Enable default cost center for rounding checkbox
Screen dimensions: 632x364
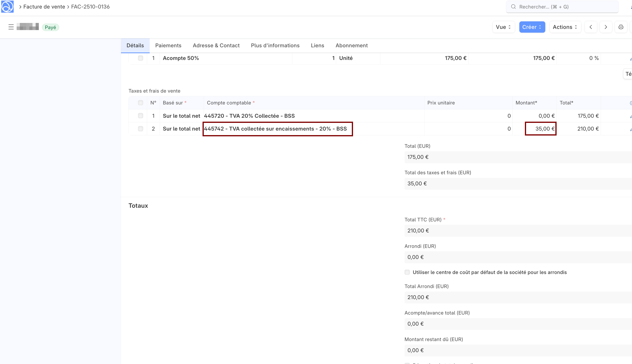point(407,272)
